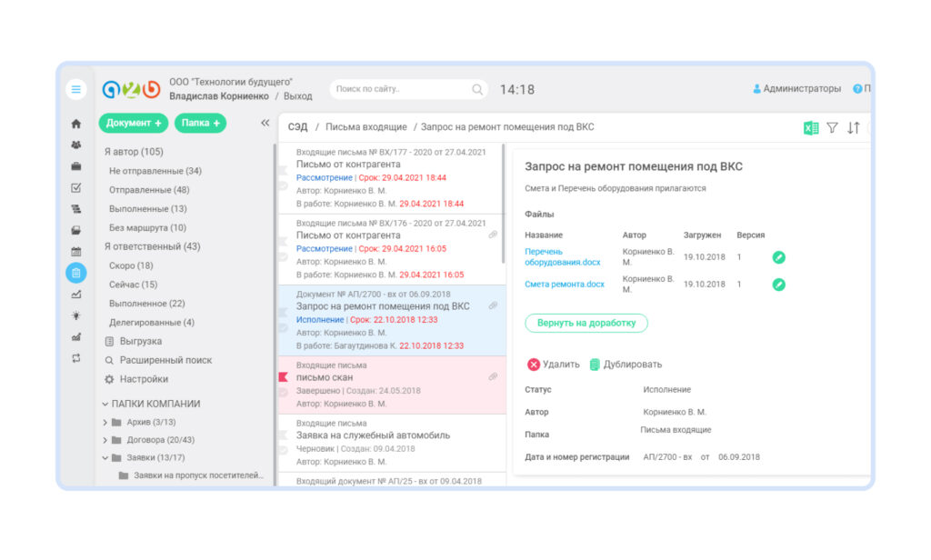
Task: Open the filter icon above the document card
Action: click(832, 128)
